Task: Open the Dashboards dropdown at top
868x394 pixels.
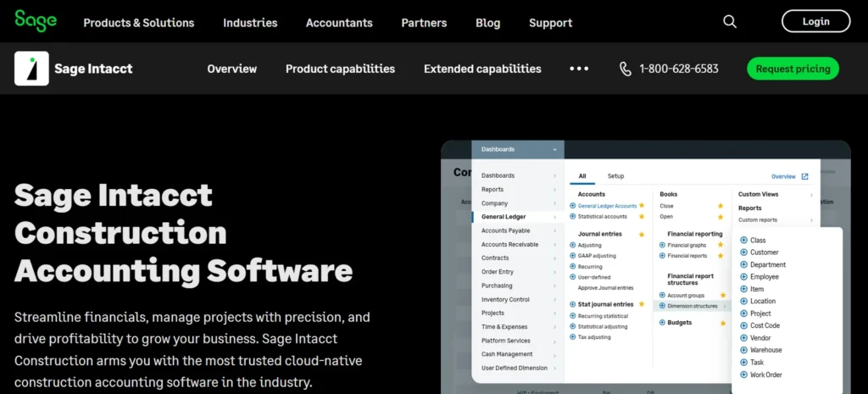Action: [x=518, y=149]
